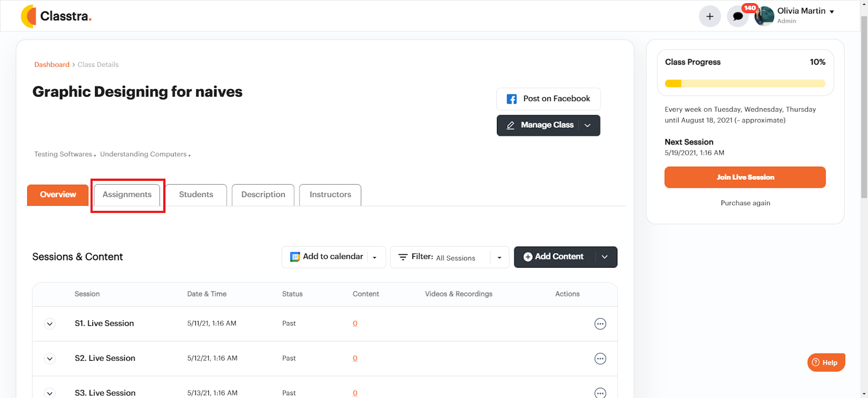Open the chat messages icon

(x=738, y=16)
